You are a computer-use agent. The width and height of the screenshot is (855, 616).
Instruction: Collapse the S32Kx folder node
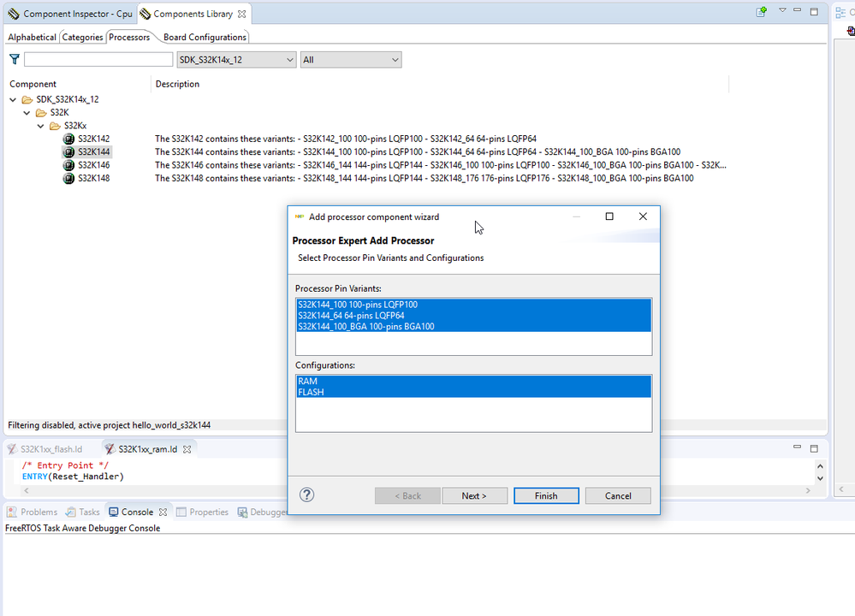pyautogui.click(x=41, y=126)
